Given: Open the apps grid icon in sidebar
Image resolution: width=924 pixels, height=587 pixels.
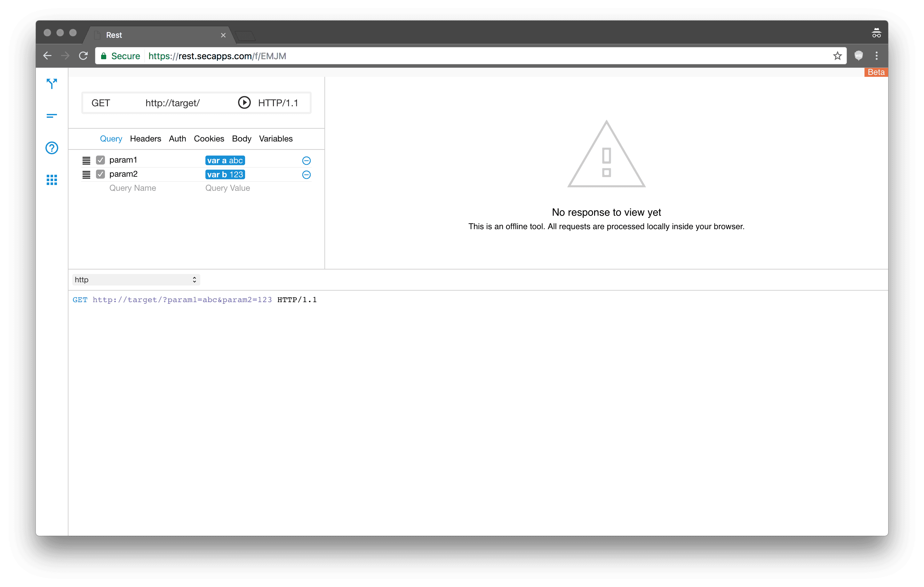Looking at the screenshot, I should [x=52, y=180].
